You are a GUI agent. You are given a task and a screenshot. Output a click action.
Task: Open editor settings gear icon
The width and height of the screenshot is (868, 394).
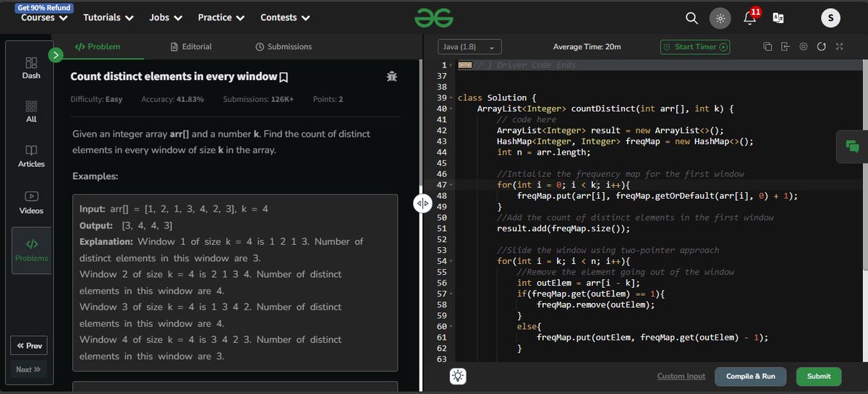[x=804, y=47]
